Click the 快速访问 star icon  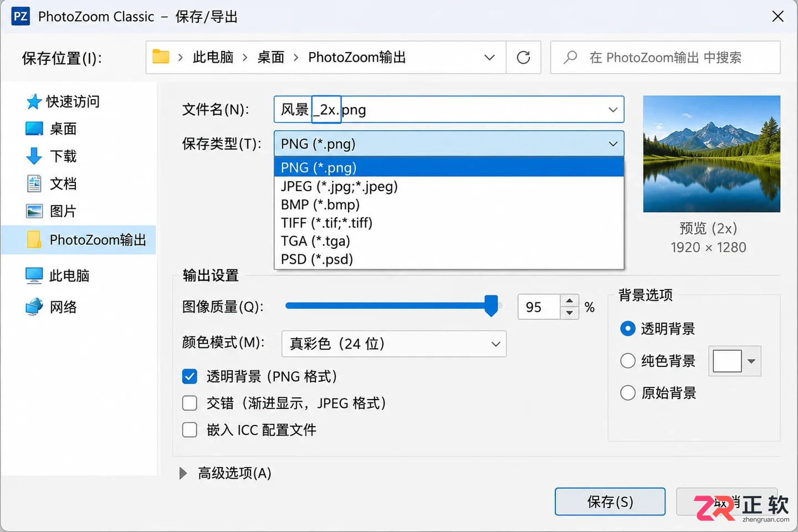(34, 101)
